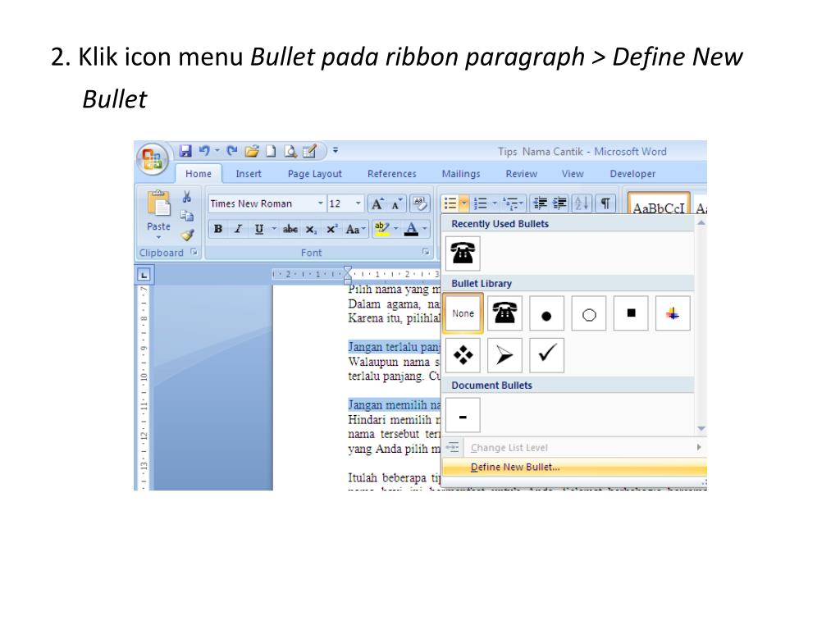
Task: Open Change List Level submenu
Action: pyautogui.click(x=574, y=447)
